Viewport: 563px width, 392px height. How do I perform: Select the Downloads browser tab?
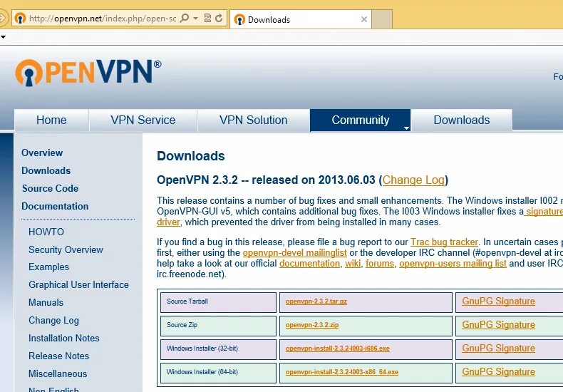(x=301, y=19)
